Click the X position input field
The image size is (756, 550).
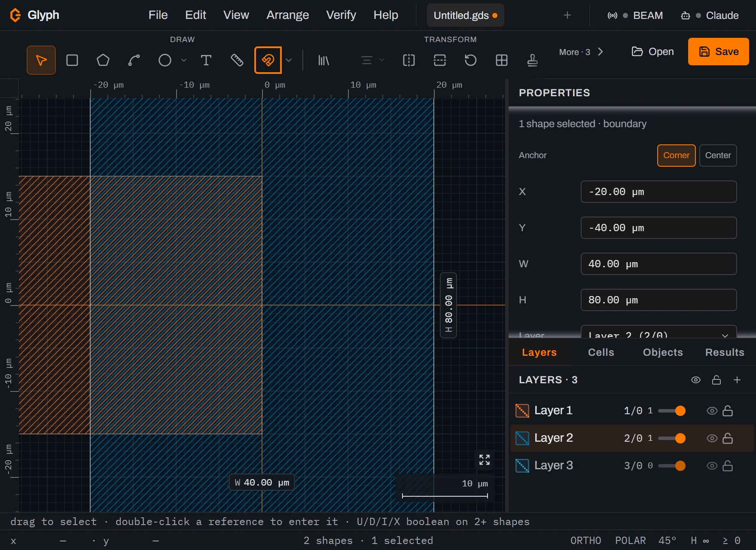click(x=658, y=192)
